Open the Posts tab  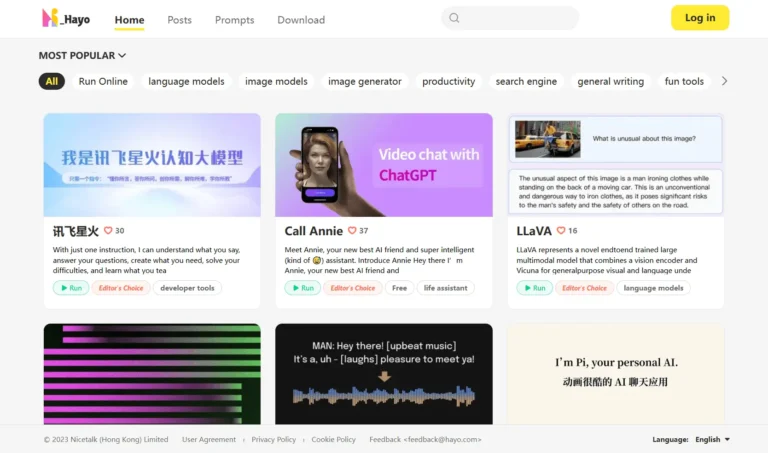[179, 20]
